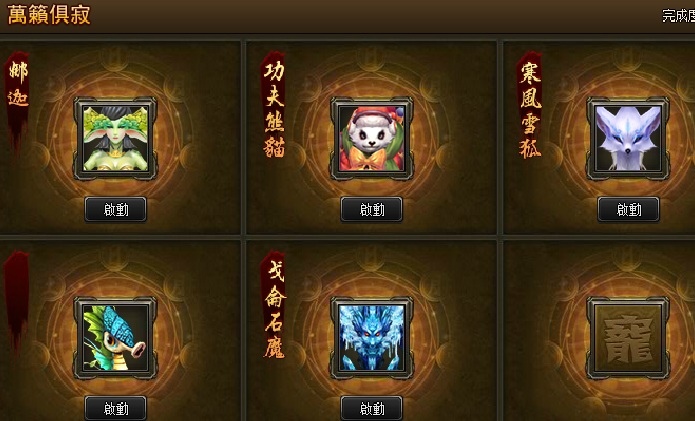Click the locked 寵 pet slot
The width and height of the screenshot is (695, 421).
point(628,338)
